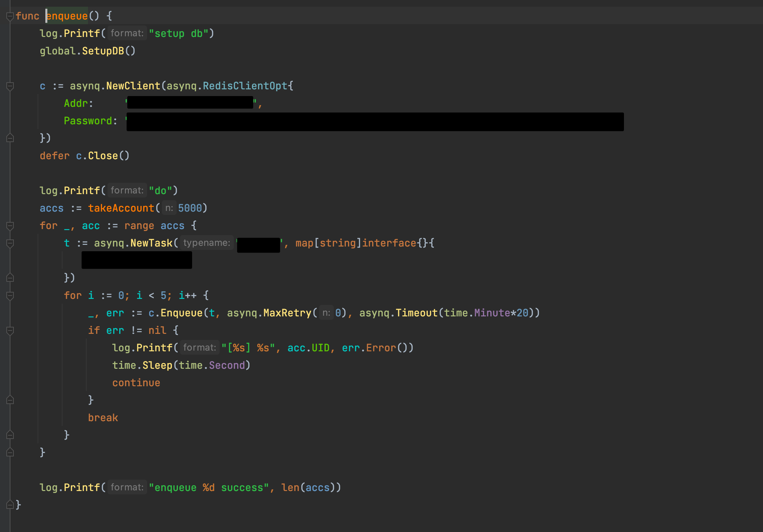Click fold-end marker at function's final brace
763x532 pixels.
pos(10,504)
